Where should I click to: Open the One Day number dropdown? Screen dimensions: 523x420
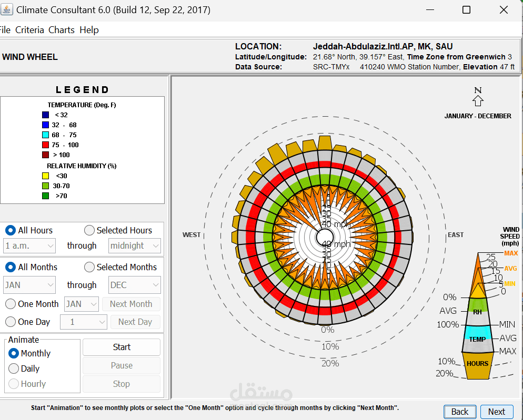(83, 322)
